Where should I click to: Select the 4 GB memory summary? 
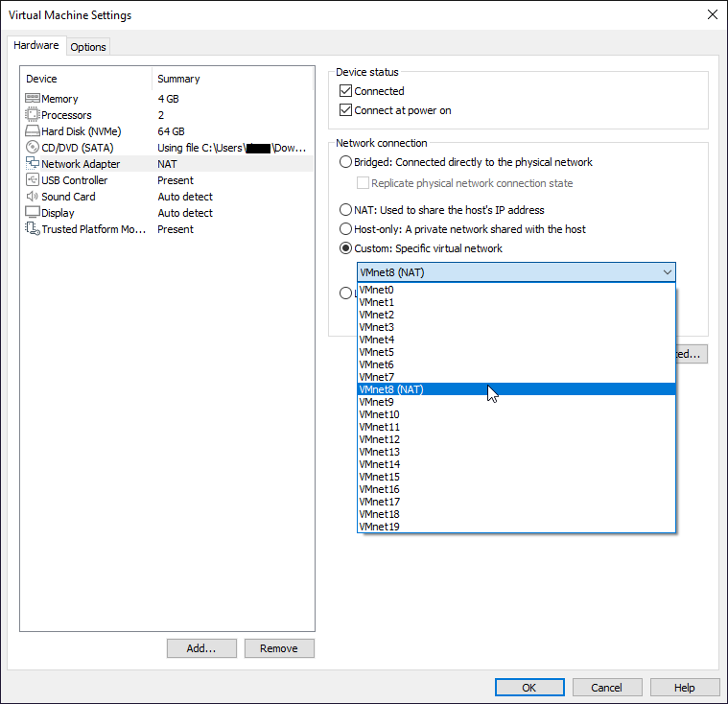[168, 99]
